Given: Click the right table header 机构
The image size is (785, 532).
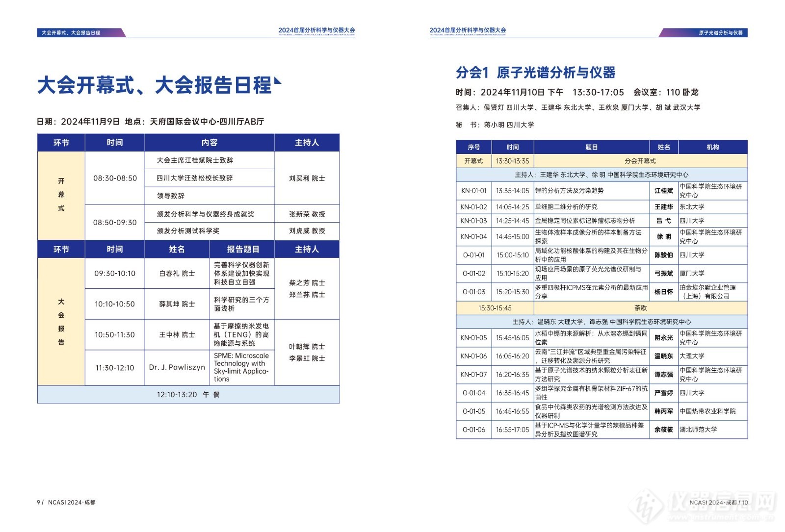Looking at the screenshot, I should (x=713, y=147).
